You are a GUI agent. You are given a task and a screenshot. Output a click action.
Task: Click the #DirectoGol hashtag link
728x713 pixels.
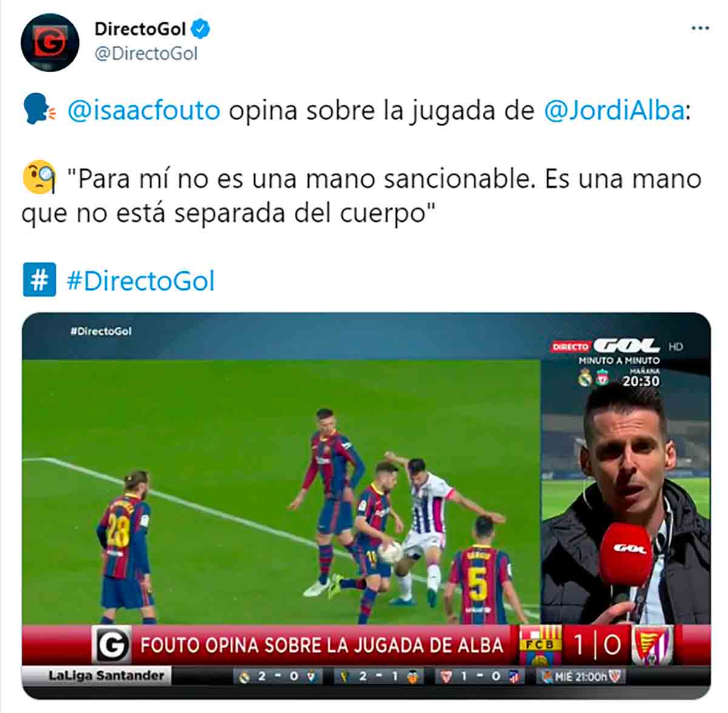point(140,281)
